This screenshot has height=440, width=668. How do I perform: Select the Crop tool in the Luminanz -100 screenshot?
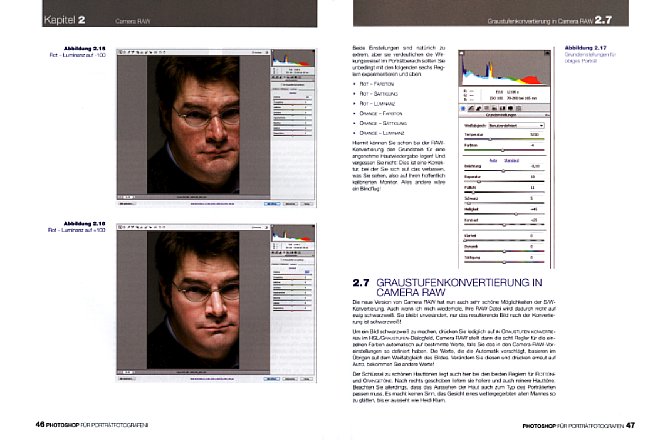[138, 52]
